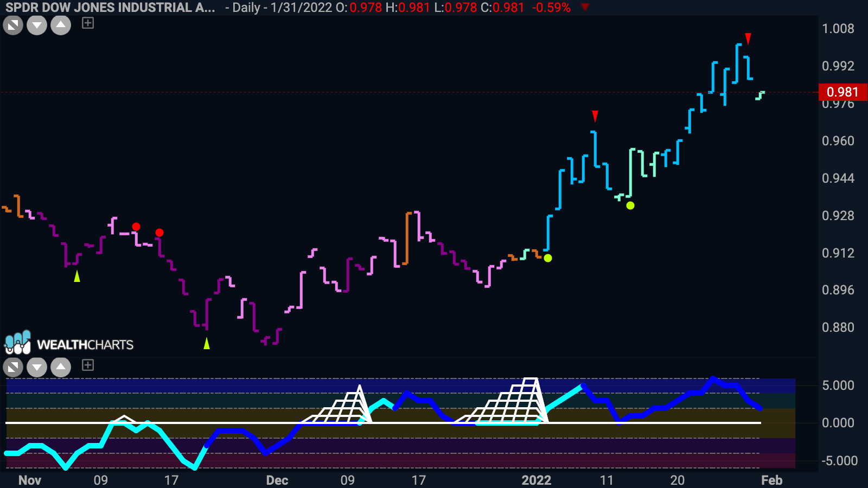The image size is (868, 488).
Task: Click the 0.912 price axis label
Action: click(838, 253)
